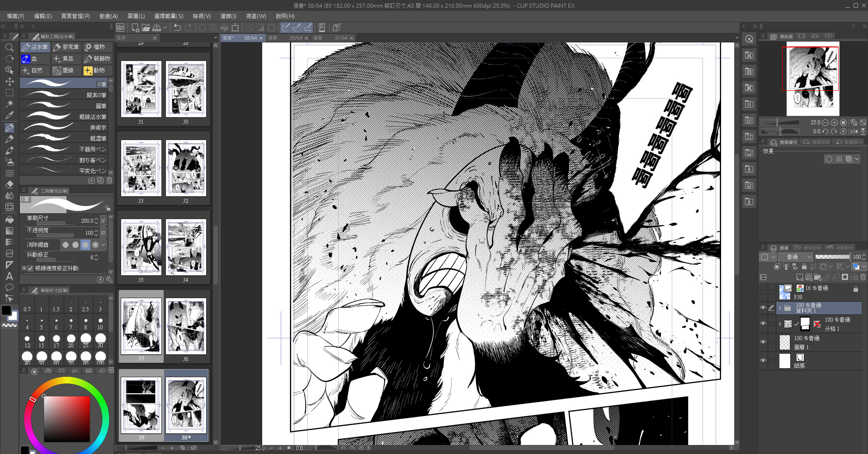The width and height of the screenshot is (868, 454).
Task: Select the Auto select wand tool
Action: click(9, 104)
